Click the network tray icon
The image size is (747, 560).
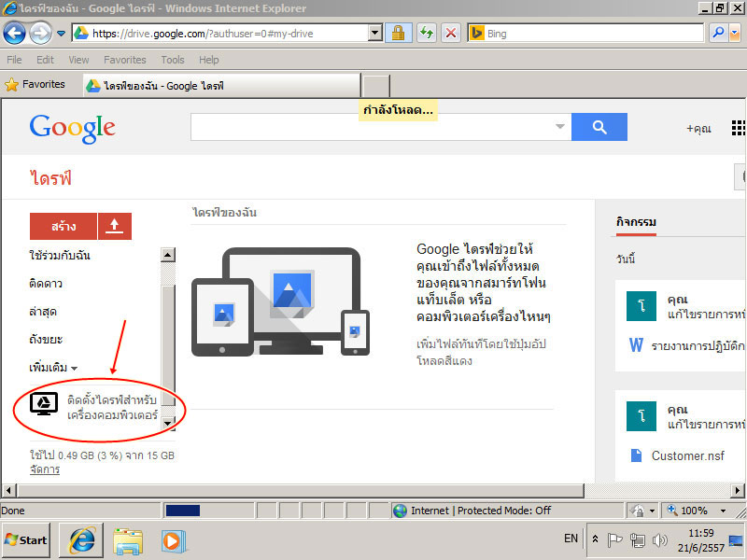[x=638, y=540]
